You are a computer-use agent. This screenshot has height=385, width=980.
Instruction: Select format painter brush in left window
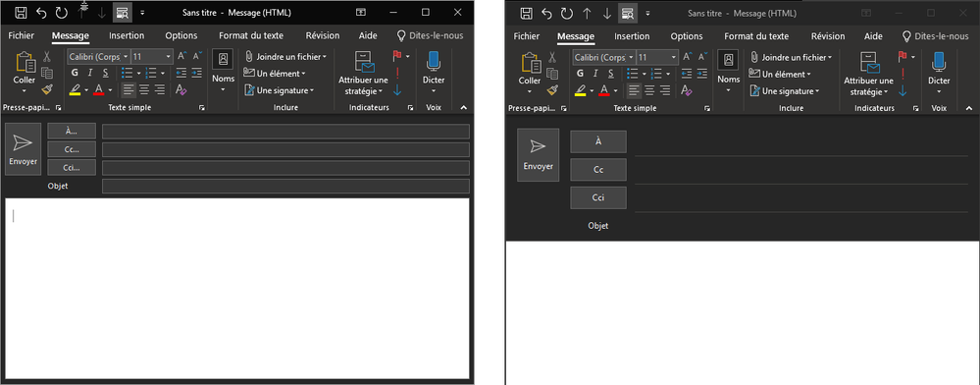[47, 89]
